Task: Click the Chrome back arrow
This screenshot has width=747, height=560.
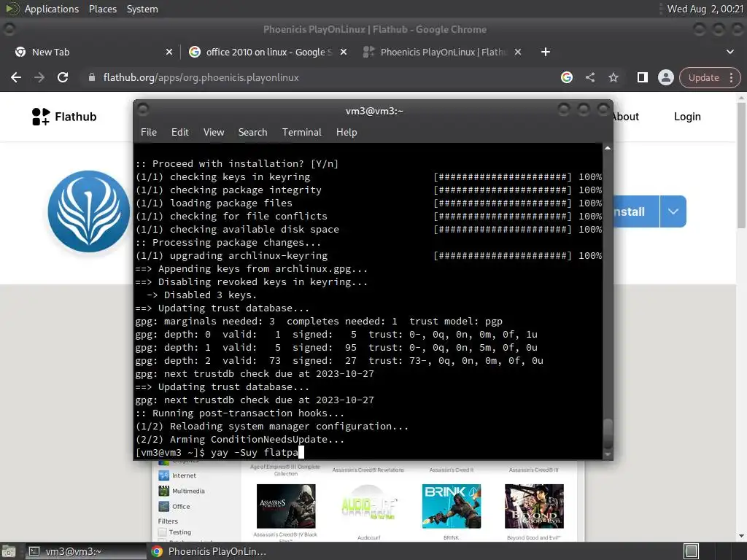Action: click(x=16, y=77)
